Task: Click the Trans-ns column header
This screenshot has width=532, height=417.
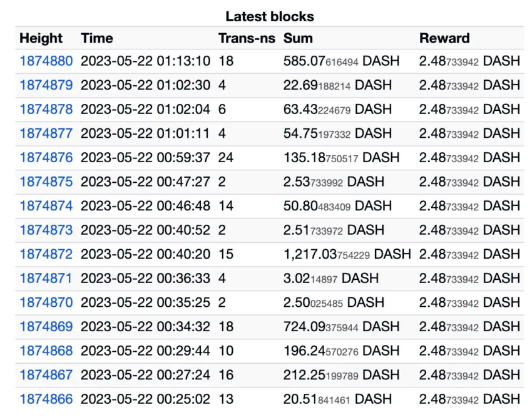Action: [x=247, y=38]
